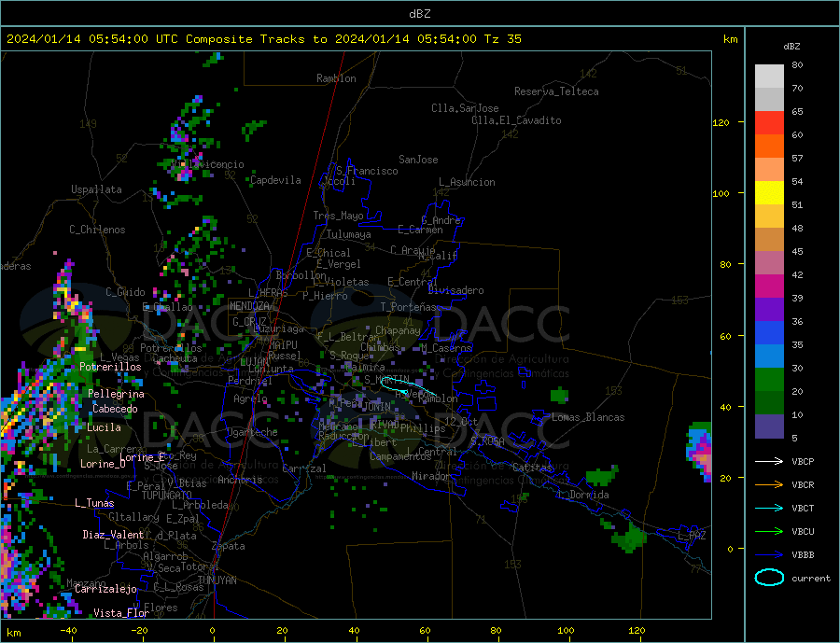Click the L_Asuncion label

468,182
